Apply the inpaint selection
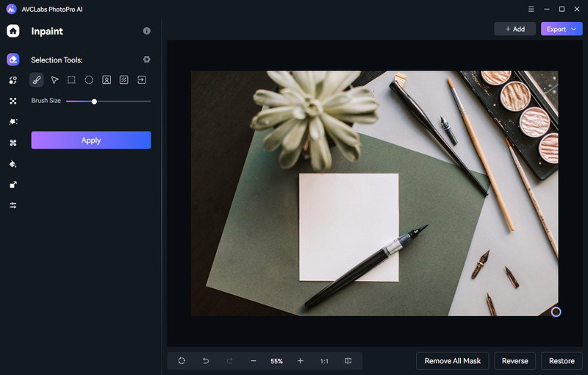The image size is (588, 375). pyautogui.click(x=91, y=140)
